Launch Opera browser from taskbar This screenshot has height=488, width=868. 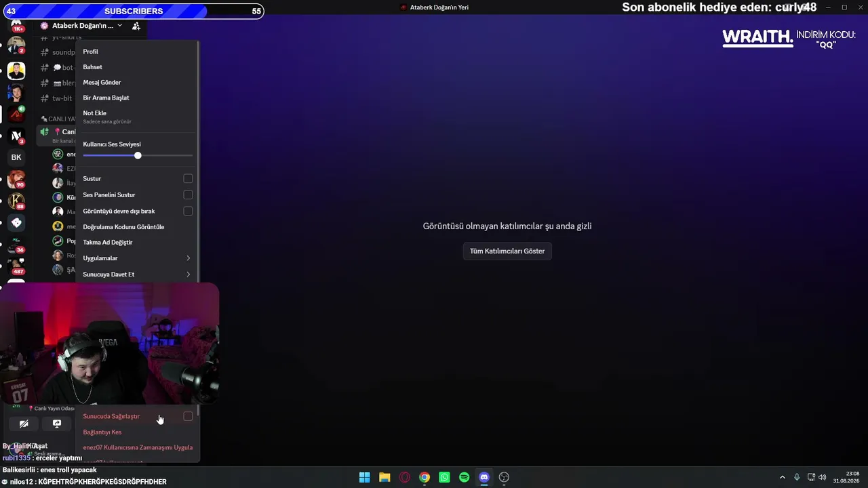405,477
